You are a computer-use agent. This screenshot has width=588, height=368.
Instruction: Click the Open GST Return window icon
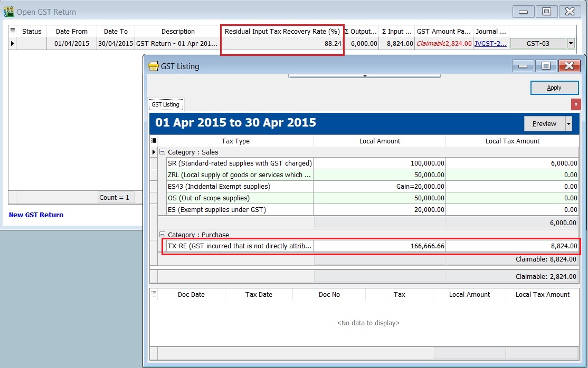point(8,12)
